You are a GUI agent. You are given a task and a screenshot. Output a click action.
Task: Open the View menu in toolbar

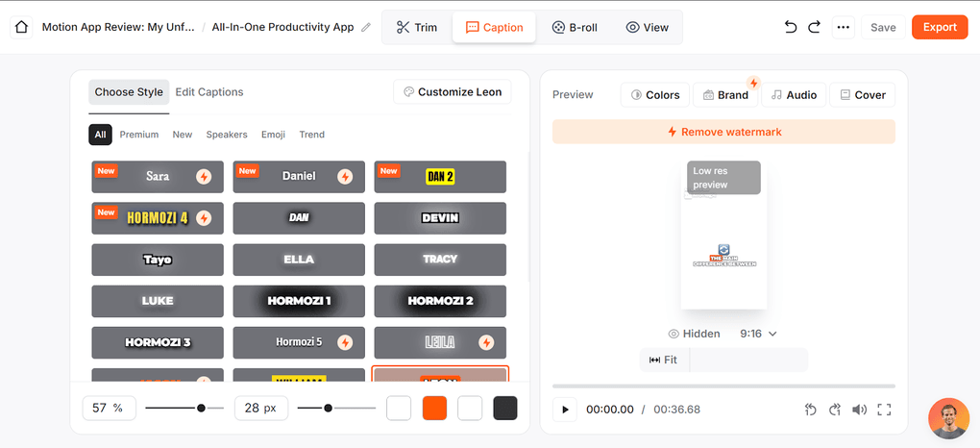[x=647, y=28]
